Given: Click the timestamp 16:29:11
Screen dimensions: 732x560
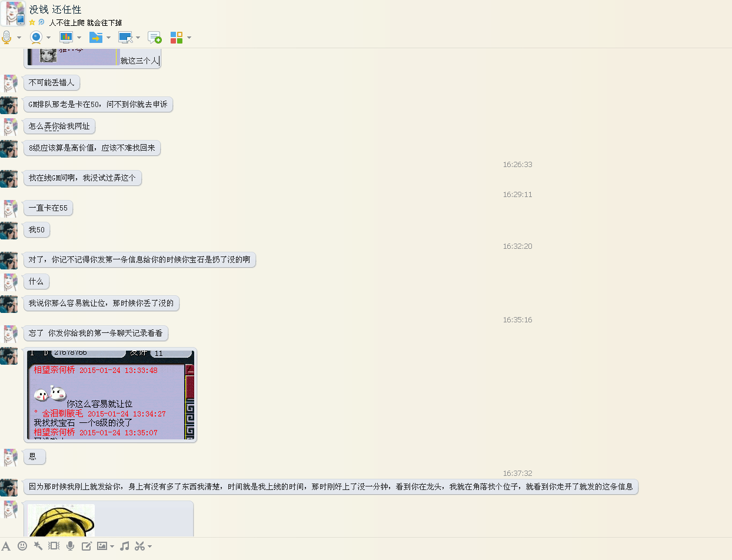Looking at the screenshot, I should (x=517, y=195).
